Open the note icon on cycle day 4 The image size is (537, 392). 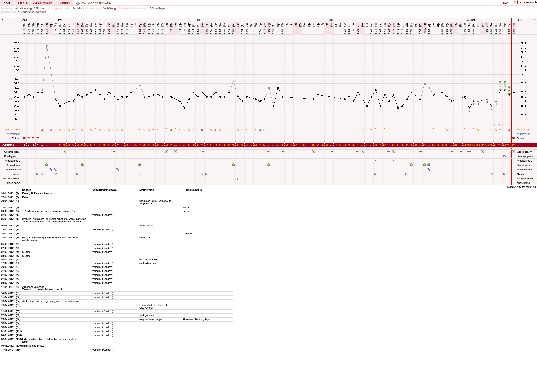(37, 174)
